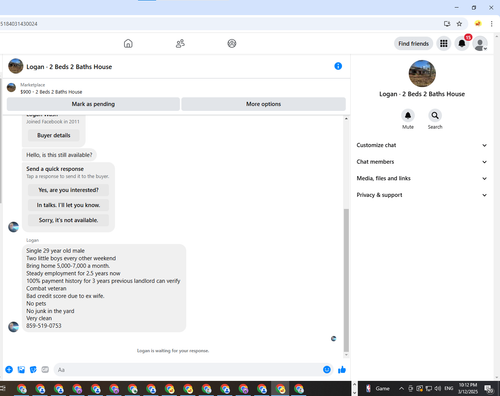Click the page scrollbar down arrow

[x=497, y=377]
